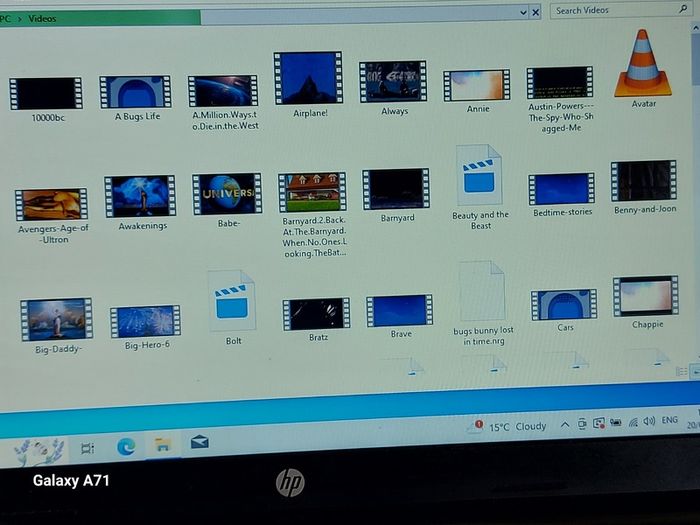Open the Mail app on taskbar

click(200, 442)
